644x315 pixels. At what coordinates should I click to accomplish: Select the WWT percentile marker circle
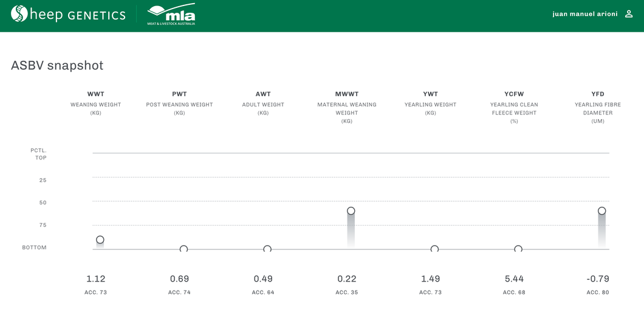[x=100, y=240]
